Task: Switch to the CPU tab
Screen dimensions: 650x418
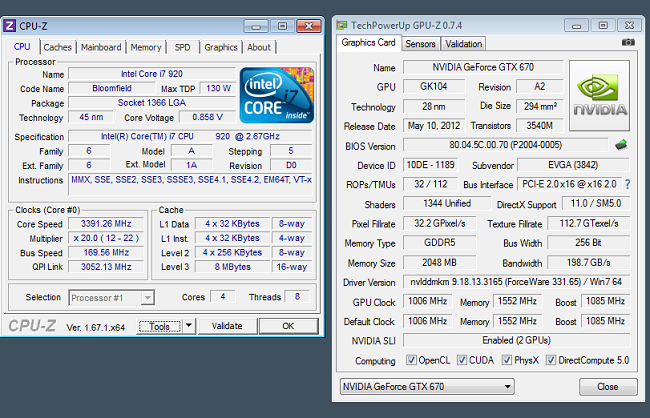Action: [x=22, y=46]
